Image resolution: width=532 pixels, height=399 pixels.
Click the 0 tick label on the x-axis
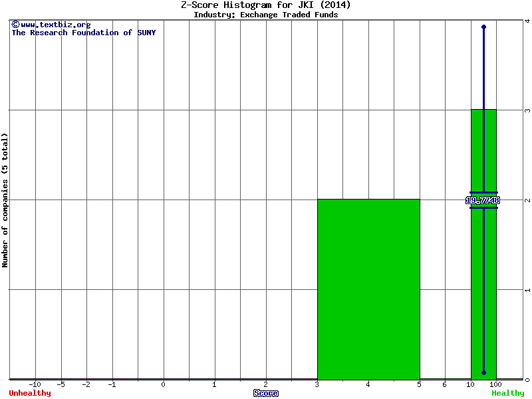coord(164,384)
